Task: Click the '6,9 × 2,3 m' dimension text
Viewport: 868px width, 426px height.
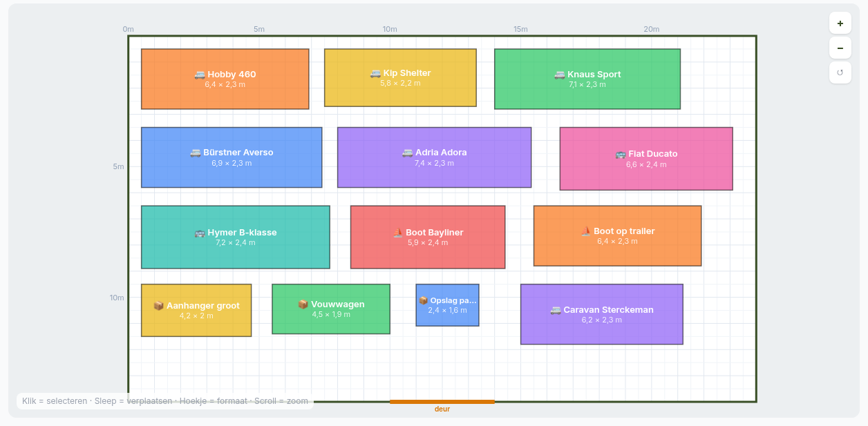Action: (x=232, y=163)
